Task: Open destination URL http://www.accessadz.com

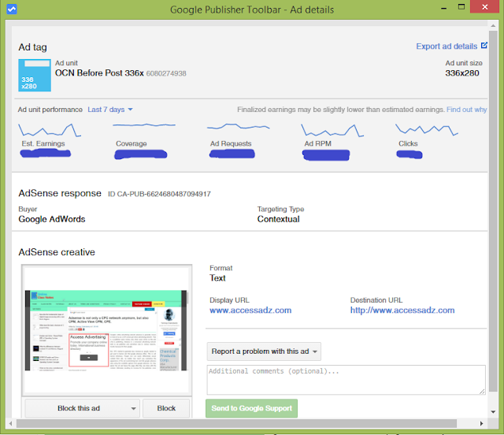Action: (x=402, y=310)
